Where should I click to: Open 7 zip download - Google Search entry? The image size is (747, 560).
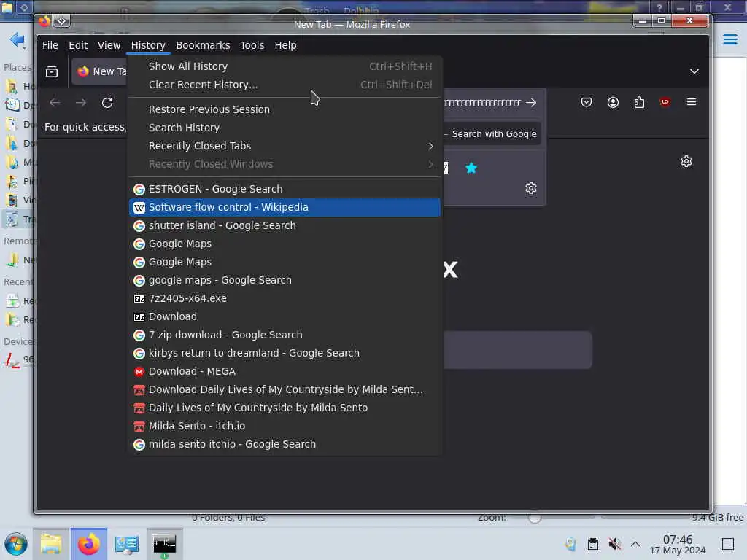[285, 335]
